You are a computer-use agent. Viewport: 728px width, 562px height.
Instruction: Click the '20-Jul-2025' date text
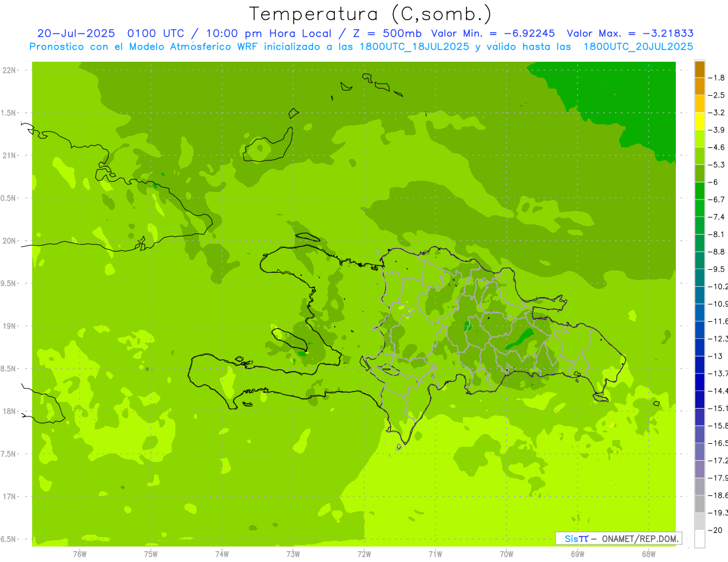click(76, 33)
